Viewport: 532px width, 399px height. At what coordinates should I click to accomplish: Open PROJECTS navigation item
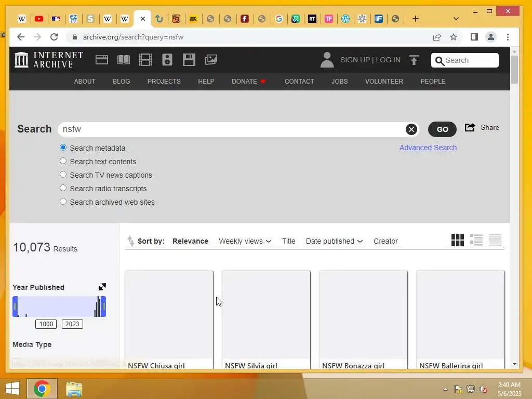(164, 82)
